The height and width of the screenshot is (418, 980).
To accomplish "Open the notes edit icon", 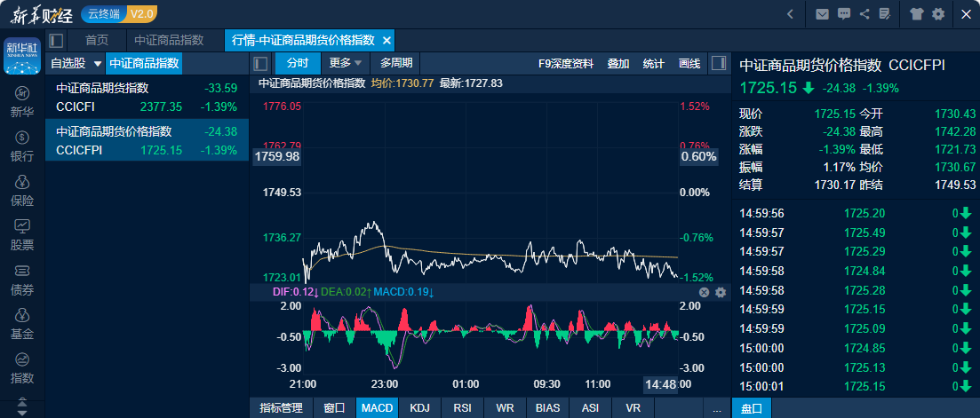I will click(x=884, y=14).
